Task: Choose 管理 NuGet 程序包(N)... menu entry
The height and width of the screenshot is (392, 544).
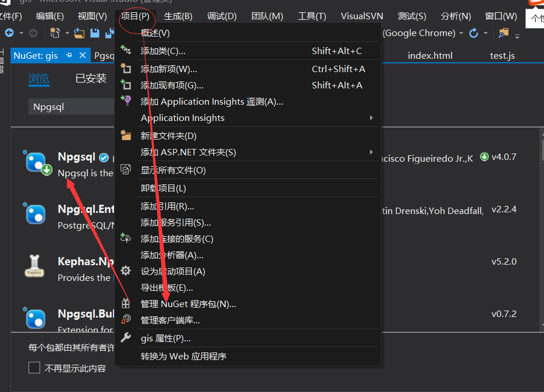Action: click(248, 304)
